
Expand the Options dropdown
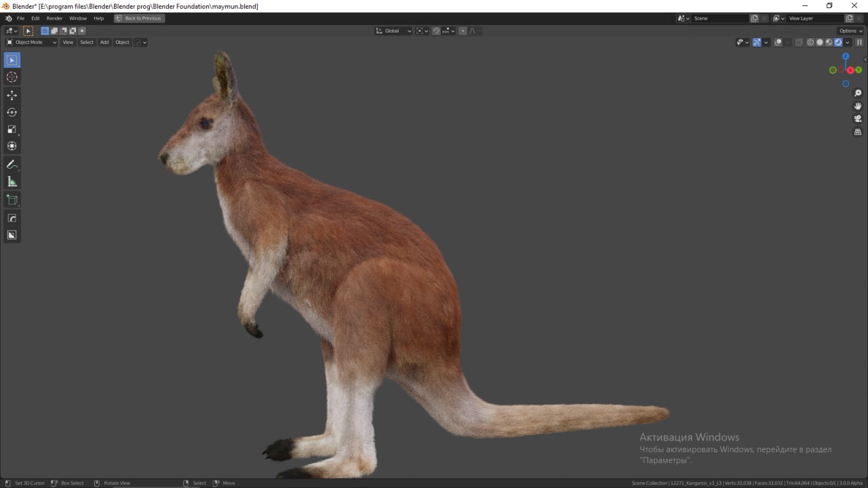pyautogui.click(x=851, y=30)
